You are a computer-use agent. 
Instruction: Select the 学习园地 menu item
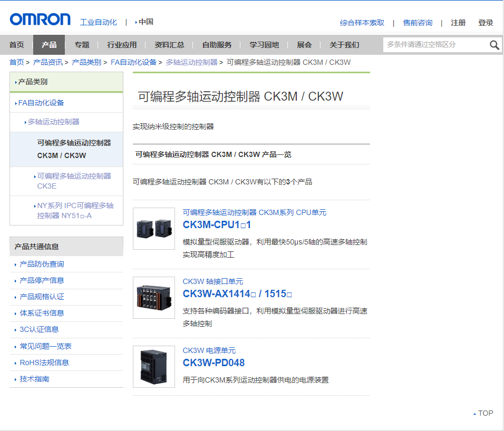pos(264,45)
